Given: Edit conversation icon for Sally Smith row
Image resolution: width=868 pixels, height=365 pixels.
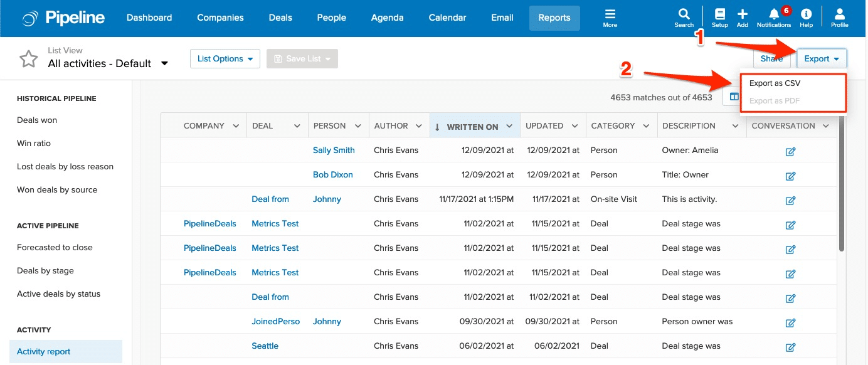Looking at the screenshot, I should (790, 151).
